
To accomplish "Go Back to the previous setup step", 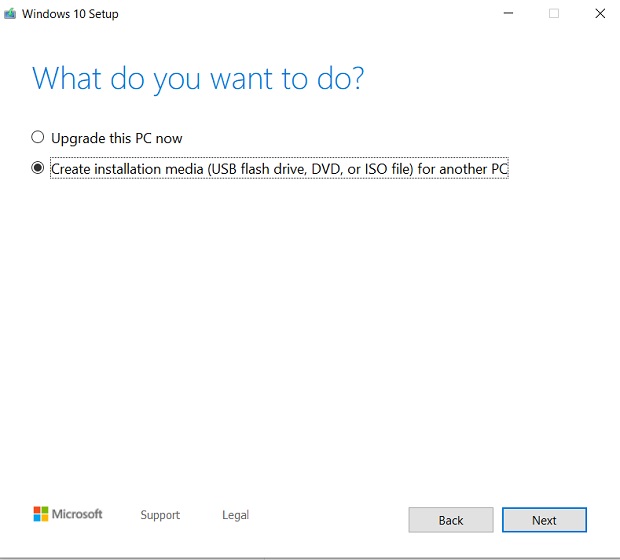I will pyautogui.click(x=451, y=520).
